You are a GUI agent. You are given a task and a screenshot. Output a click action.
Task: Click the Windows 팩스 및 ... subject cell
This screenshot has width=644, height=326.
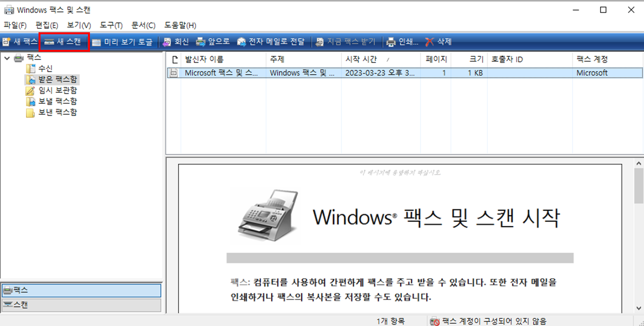pyautogui.click(x=302, y=73)
